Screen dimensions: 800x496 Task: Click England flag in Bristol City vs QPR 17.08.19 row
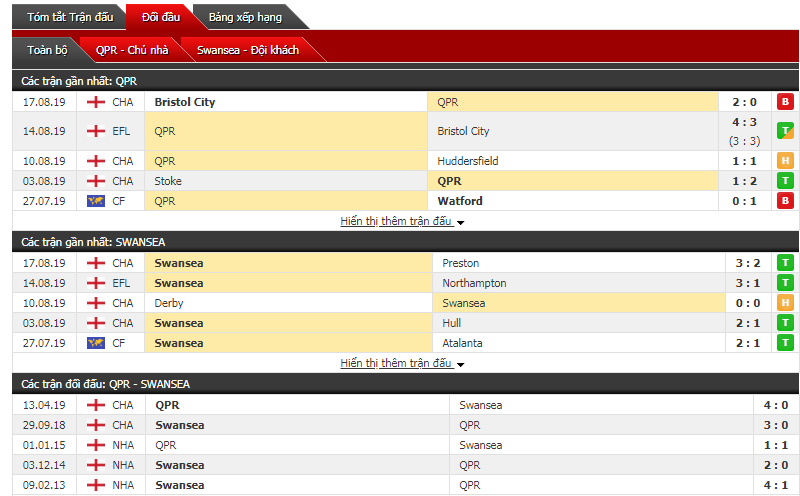click(95, 102)
